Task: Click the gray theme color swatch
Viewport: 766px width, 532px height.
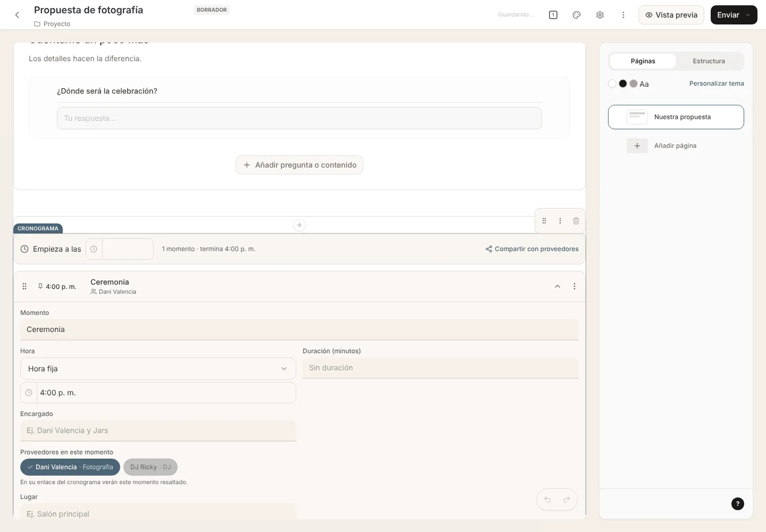Action: (x=634, y=84)
